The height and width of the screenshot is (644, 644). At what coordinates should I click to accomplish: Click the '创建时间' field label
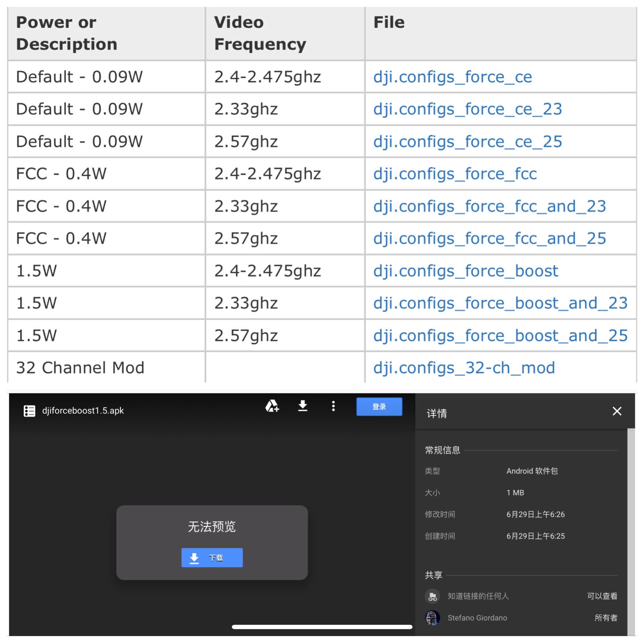tap(440, 536)
